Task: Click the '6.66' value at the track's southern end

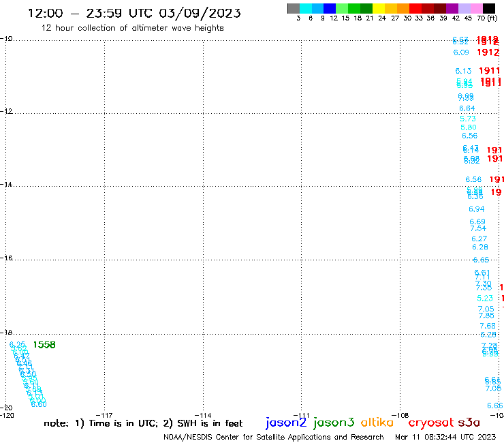Action: pyautogui.click(x=495, y=406)
